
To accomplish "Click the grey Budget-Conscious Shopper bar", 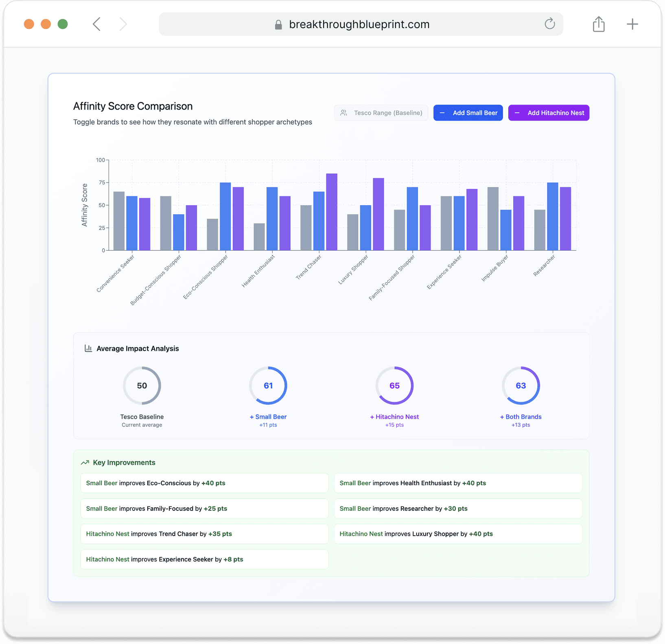I will coord(166,223).
